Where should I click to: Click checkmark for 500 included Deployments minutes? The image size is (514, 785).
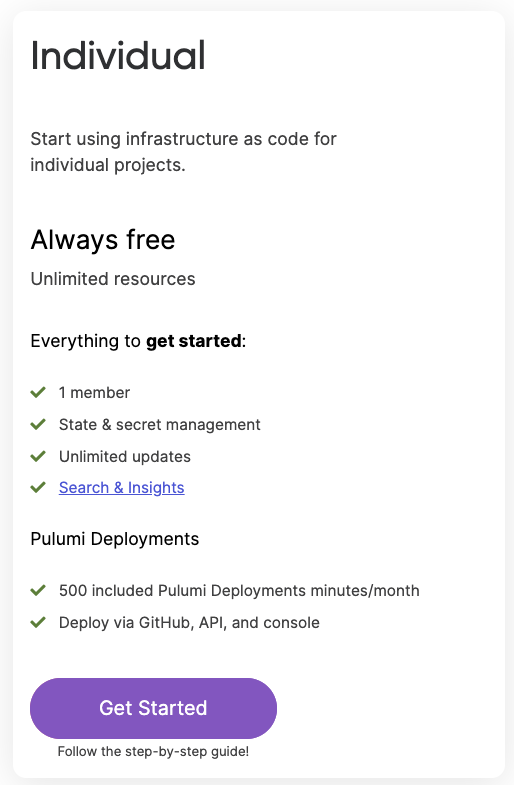pyautogui.click(x=38, y=590)
